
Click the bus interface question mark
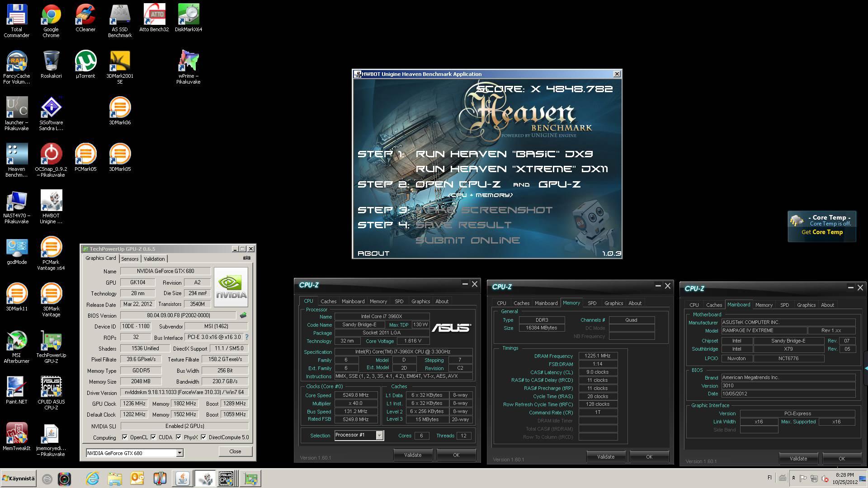tap(247, 337)
